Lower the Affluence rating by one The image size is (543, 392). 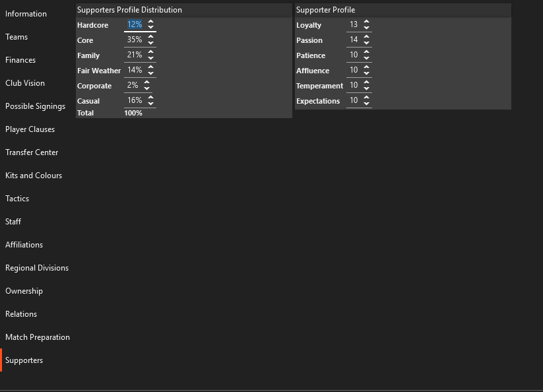point(366,73)
